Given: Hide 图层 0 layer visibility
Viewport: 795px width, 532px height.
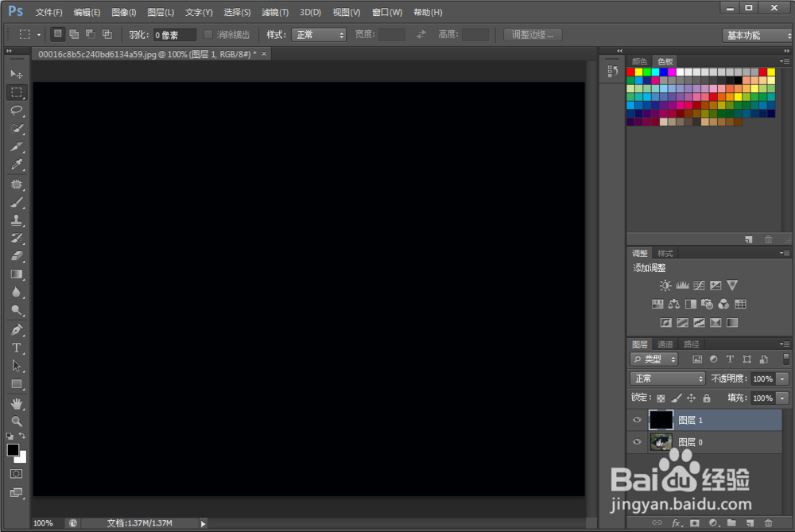Looking at the screenshot, I should click(637, 441).
